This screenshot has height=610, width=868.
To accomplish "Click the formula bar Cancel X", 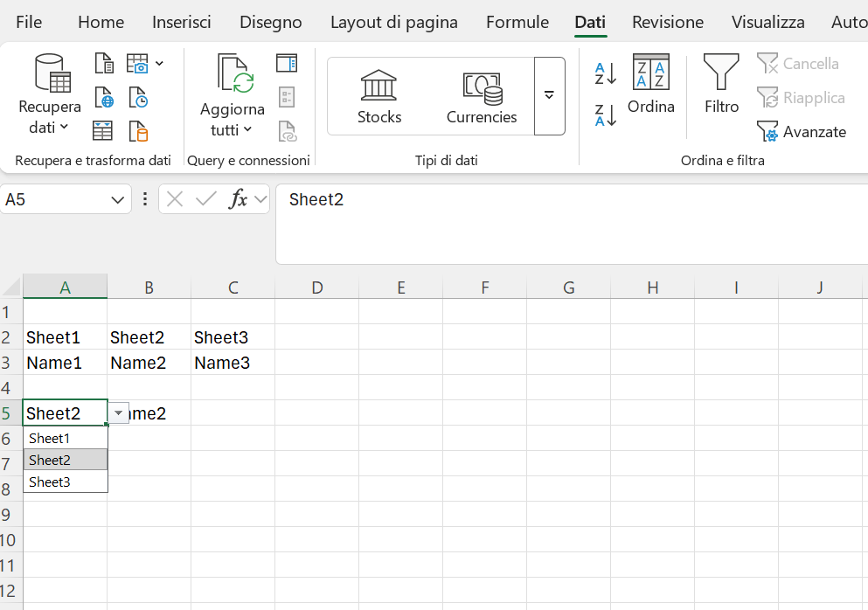I will pos(175,199).
